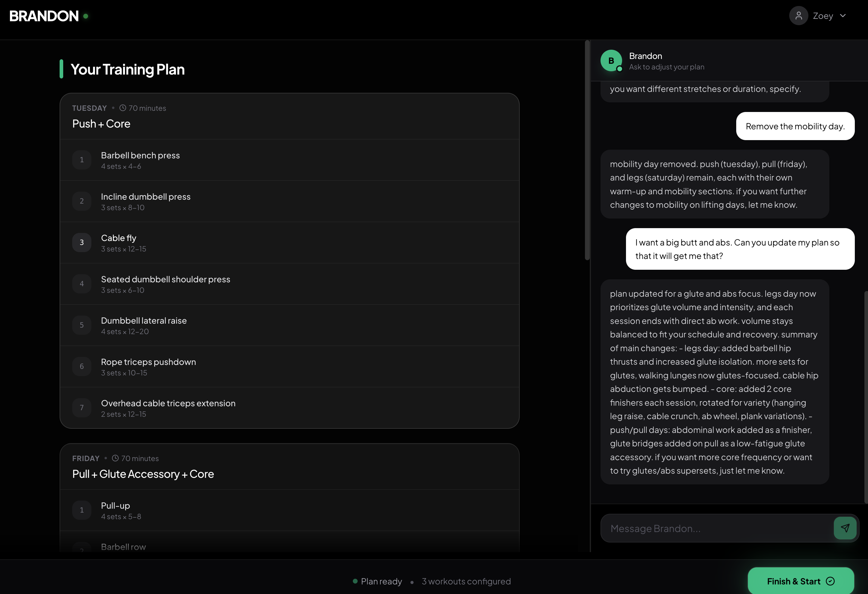Image resolution: width=868 pixels, height=594 pixels.
Task: Click the clock icon beside Friday's workout duration
Action: (115, 458)
